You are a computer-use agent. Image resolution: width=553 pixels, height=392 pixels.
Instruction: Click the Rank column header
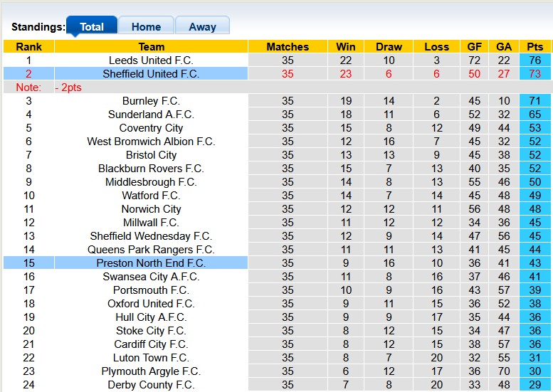tap(29, 47)
